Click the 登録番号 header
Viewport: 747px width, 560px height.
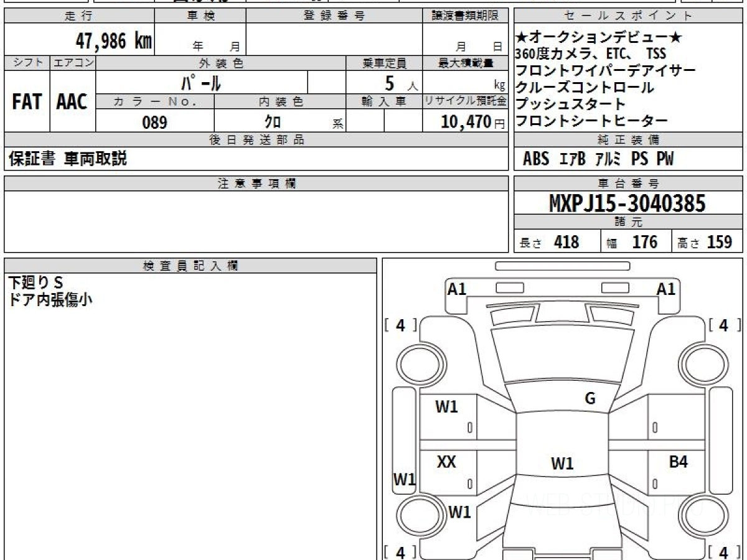coord(334,16)
